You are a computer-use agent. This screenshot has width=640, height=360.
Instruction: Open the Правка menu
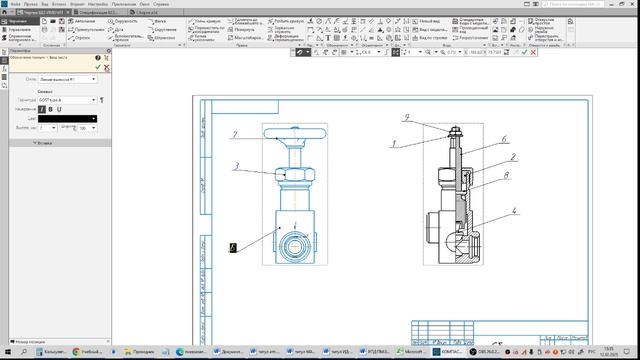(31, 4)
